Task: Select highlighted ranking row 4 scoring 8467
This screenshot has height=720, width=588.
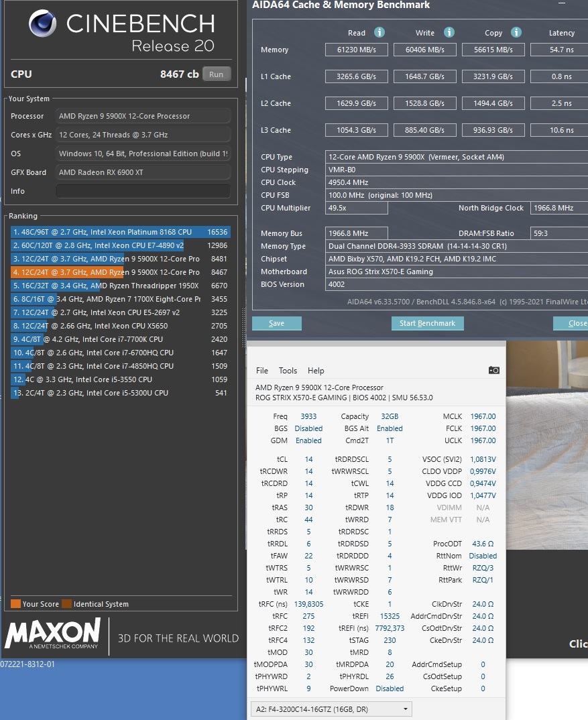Action: [121, 272]
